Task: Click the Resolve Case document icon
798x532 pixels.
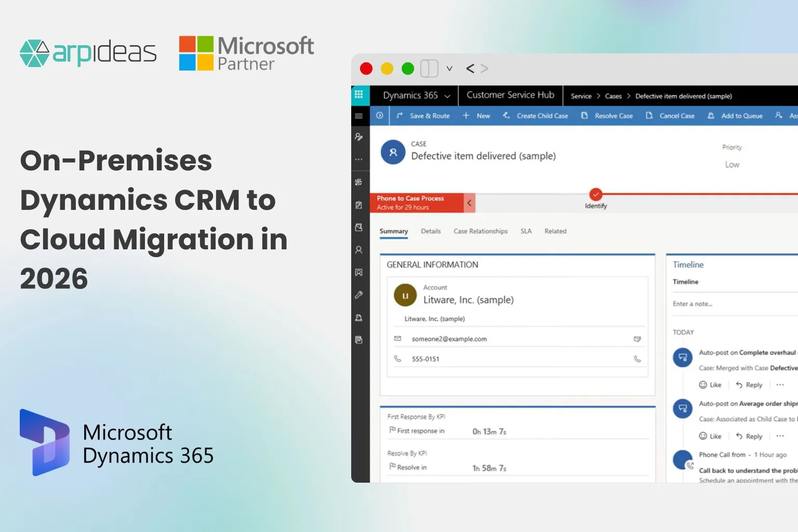Action: tap(584, 115)
